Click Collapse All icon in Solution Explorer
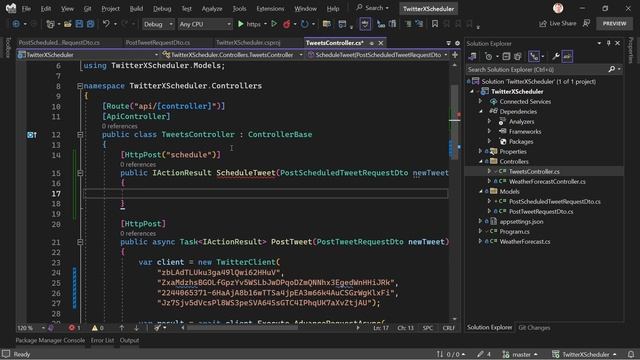The height and width of the screenshot is (360, 640). pyautogui.click(x=506, y=56)
